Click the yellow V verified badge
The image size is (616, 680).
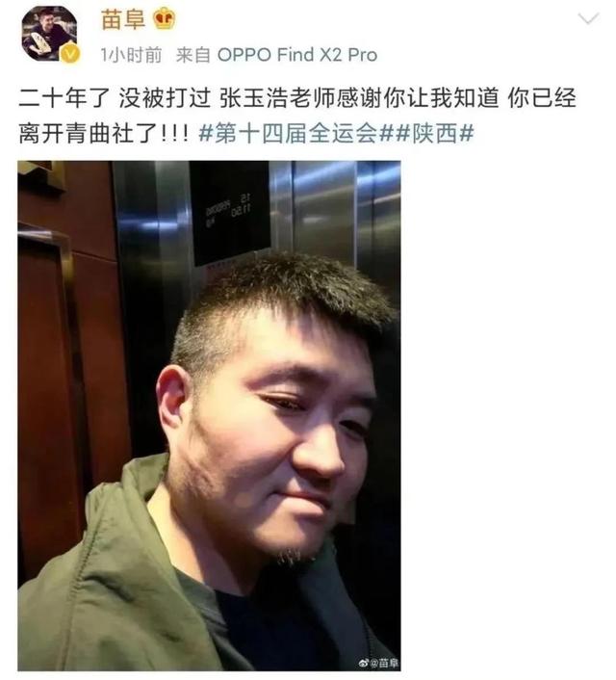[x=70, y=55]
